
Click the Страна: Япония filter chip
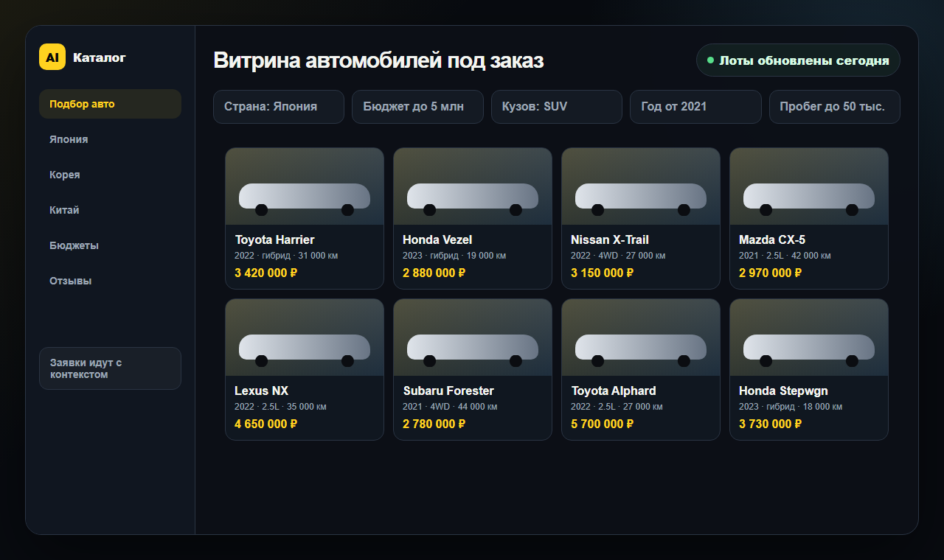(279, 107)
